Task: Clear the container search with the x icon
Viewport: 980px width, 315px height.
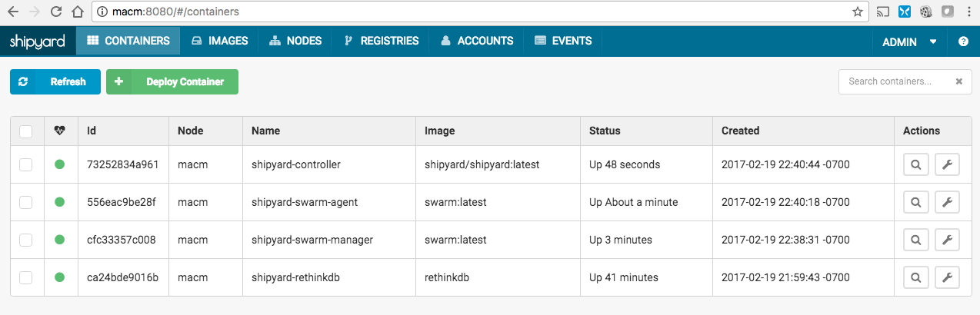Action: 959,81
